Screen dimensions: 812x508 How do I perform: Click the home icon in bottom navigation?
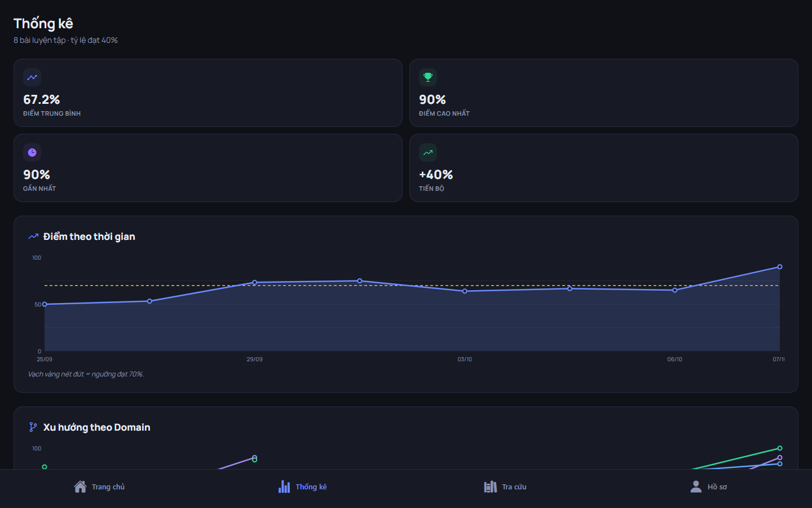pyautogui.click(x=80, y=487)
